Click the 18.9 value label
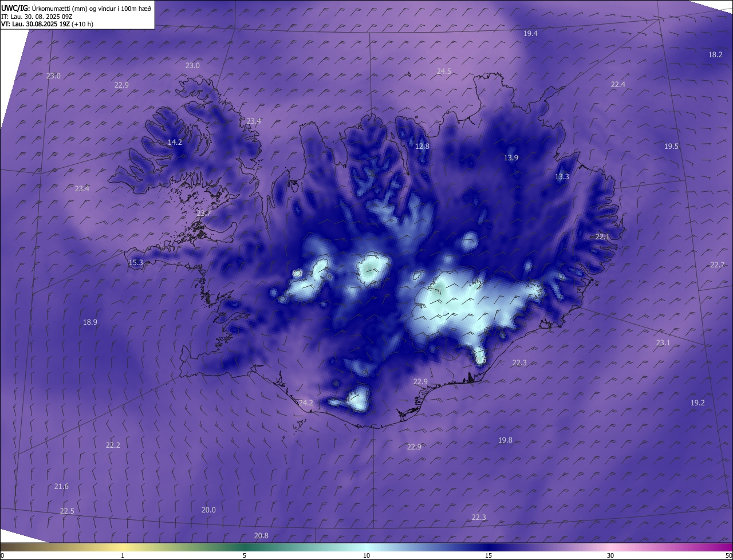Image resolution: width=733 pixels, height=560 pixels. (x=90, y=322)
